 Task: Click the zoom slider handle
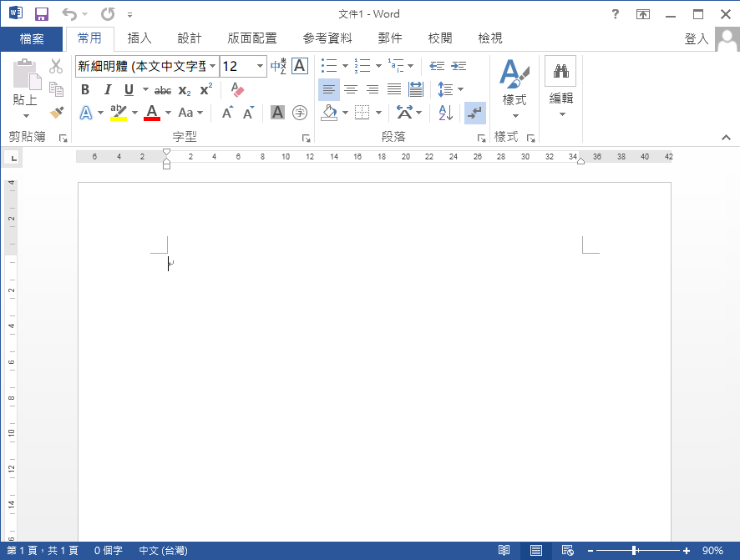click(x=635, y=551)
